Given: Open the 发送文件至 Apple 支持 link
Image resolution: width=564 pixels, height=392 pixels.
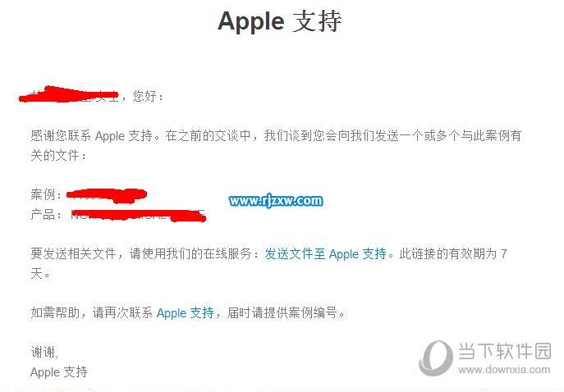Looking at the screenshot, I should 326,253.
